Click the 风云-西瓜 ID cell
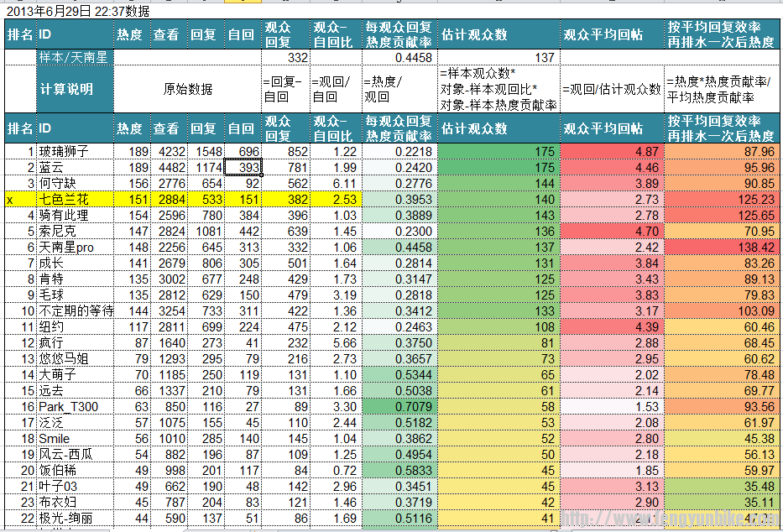This screenshot has width=783, height=532. 75,455
